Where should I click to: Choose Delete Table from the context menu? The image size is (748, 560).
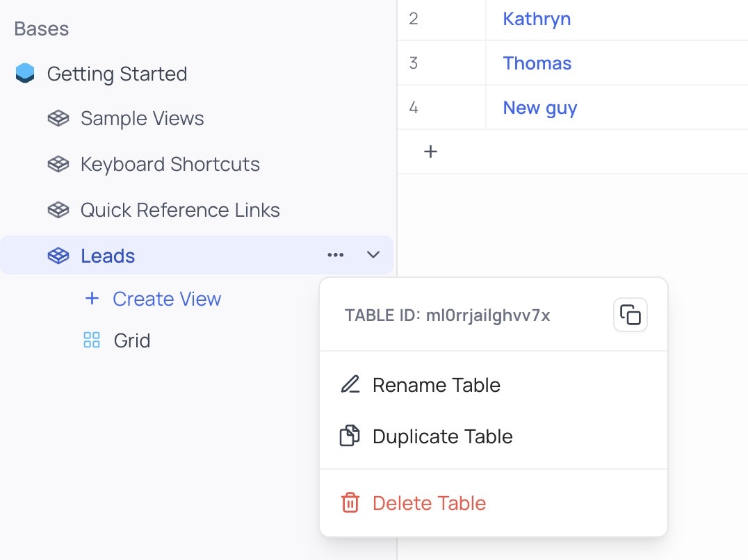429,503
